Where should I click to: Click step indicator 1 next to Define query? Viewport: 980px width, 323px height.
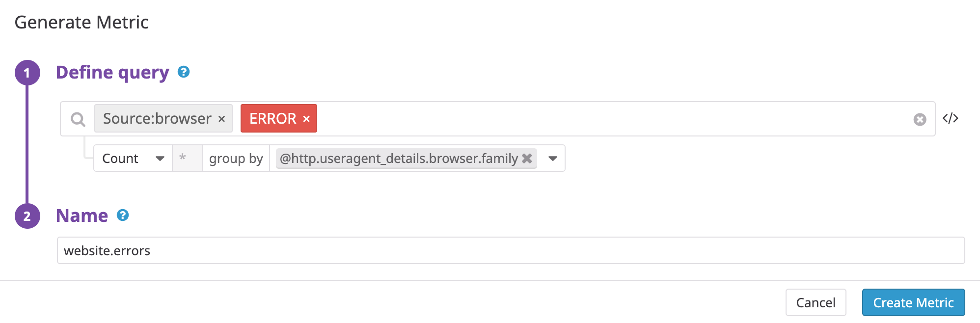28,72
